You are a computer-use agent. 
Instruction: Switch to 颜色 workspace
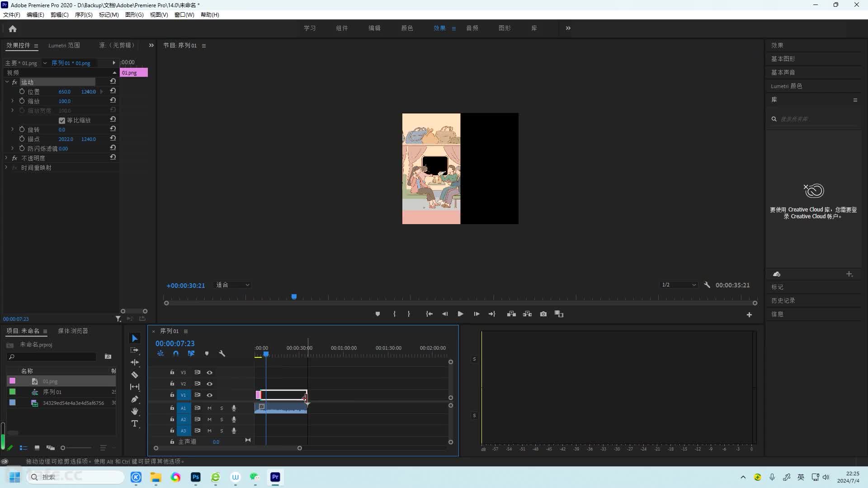[x=407, y=28]
